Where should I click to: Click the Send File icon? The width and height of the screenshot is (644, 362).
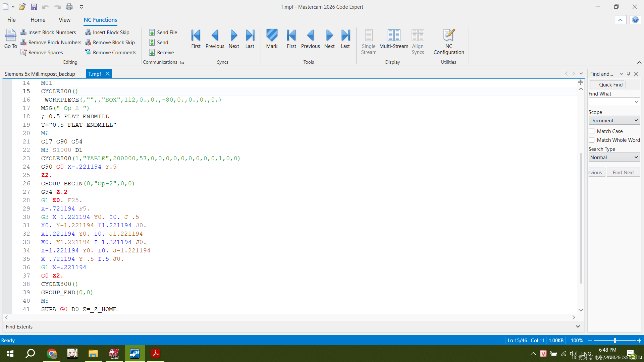152,33
